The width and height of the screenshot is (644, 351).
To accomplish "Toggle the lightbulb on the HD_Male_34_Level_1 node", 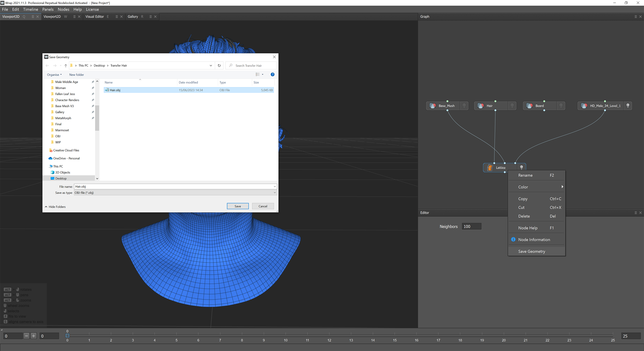I will pyautogui.click(x=628, y=106).
